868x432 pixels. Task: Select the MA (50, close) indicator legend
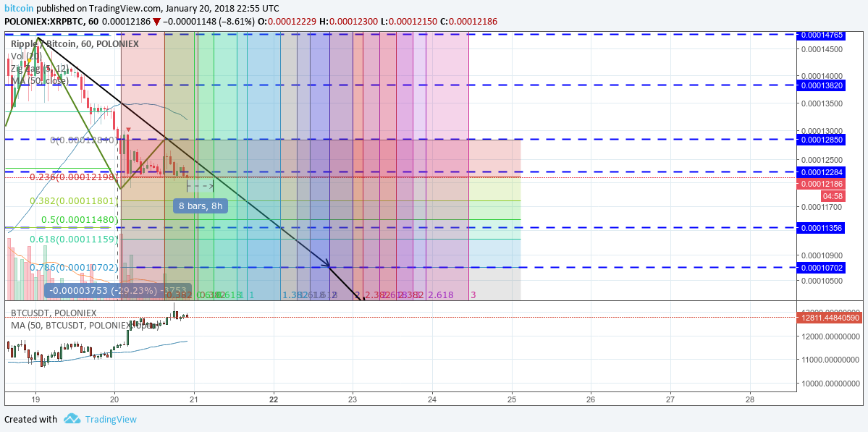point(41,80)
